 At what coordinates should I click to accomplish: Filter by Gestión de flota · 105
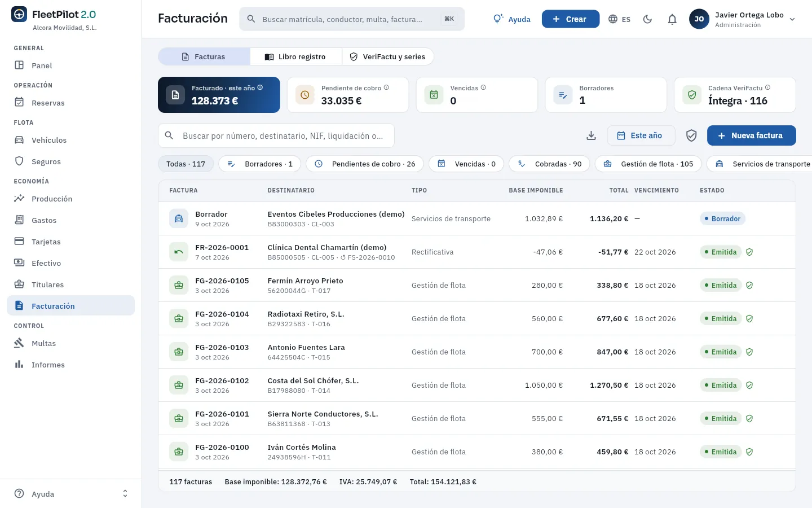point(648,164)
